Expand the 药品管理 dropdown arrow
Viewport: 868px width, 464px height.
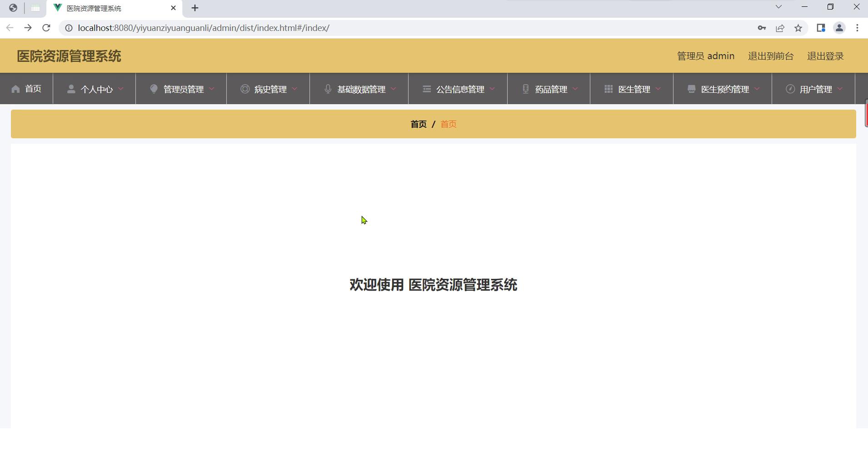point(575,89)
